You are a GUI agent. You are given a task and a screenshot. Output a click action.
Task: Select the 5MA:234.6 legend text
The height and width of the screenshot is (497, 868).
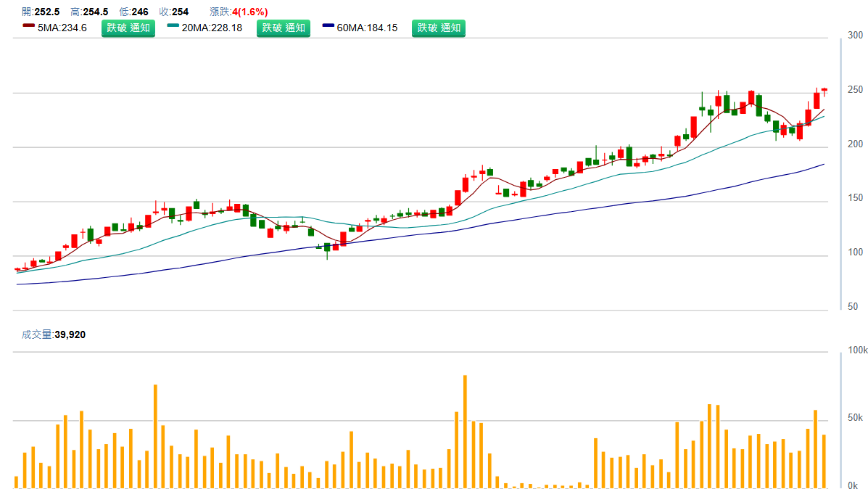pos(62,28)
